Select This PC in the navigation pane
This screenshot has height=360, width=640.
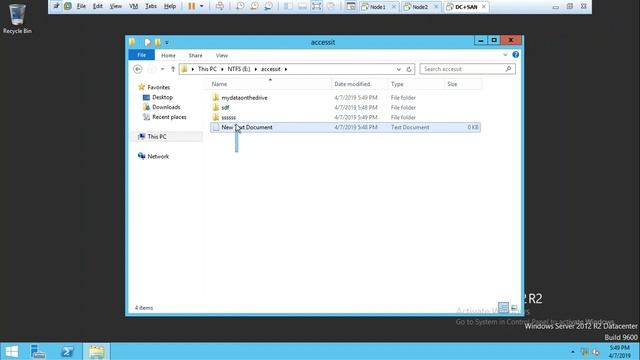click(x=157, y=136)
